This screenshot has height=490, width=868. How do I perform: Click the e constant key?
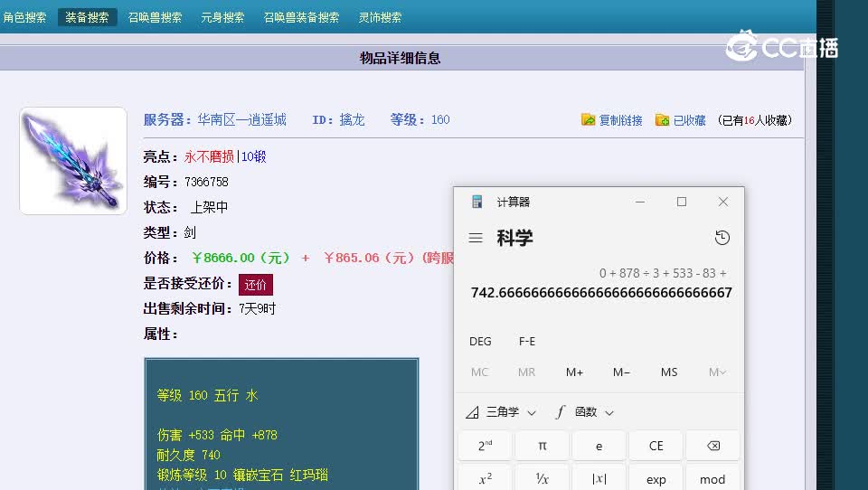[x=599, y=446]
